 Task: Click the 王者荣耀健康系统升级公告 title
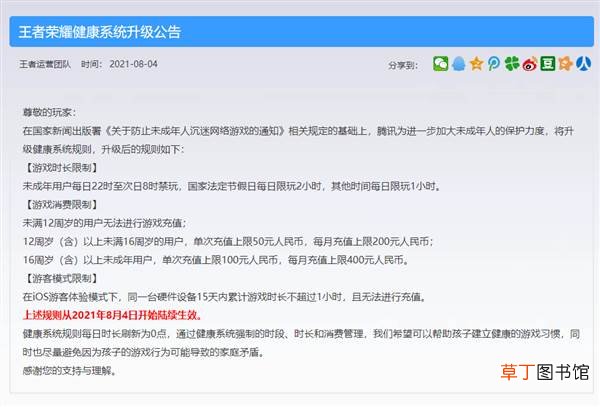(99, 32)
